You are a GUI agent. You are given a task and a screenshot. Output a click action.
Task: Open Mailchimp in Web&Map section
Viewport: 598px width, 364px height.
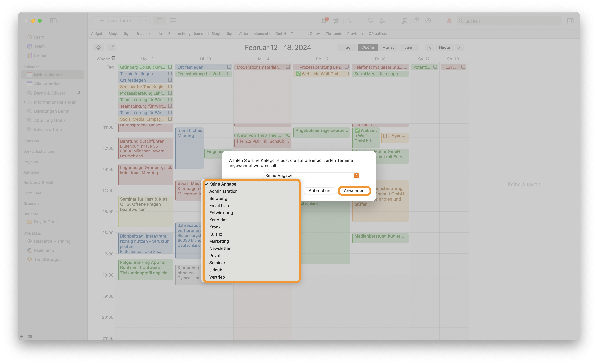tap(44, 250)
